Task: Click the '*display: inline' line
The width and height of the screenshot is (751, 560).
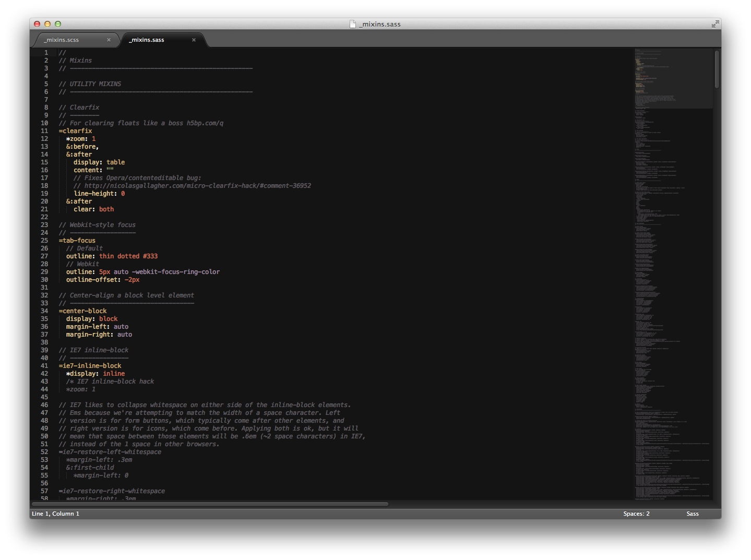Action: click(96, 374)
